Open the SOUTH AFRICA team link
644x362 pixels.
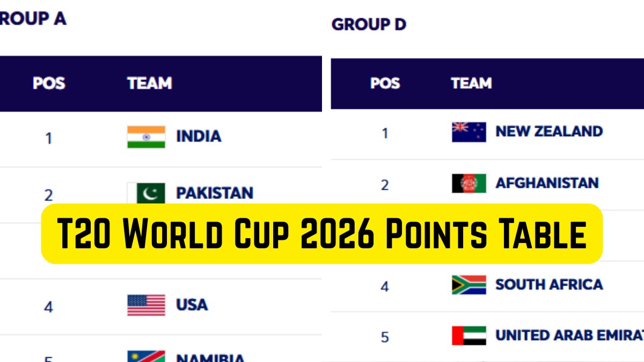(x=548, y=284)
